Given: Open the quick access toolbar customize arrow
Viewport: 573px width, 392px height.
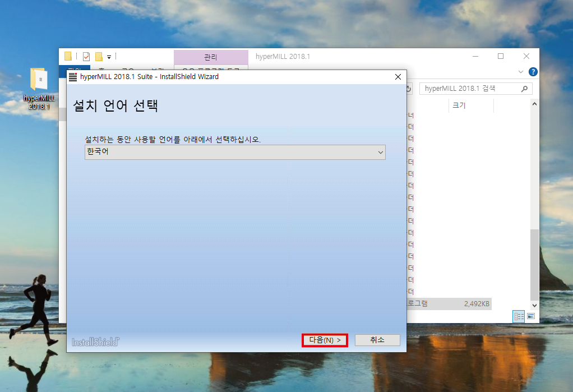Looking at the screenshot, I should point(109,57).
